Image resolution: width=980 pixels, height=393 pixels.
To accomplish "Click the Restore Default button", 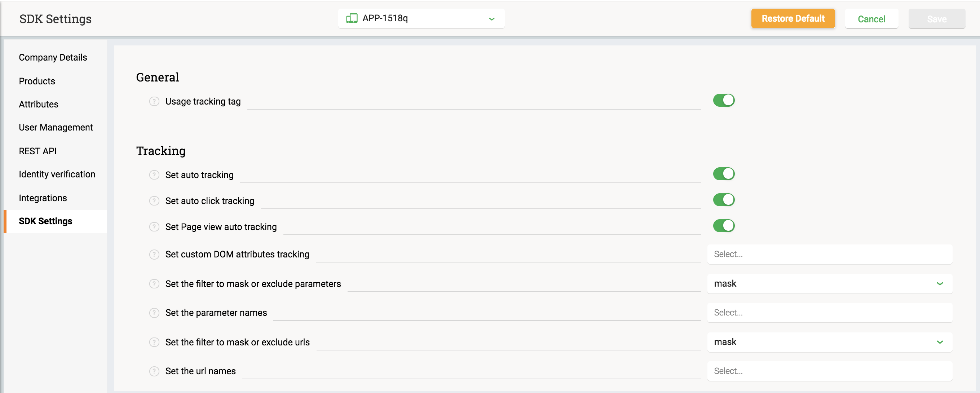I will pyautogui.click(x=793, y=18).
